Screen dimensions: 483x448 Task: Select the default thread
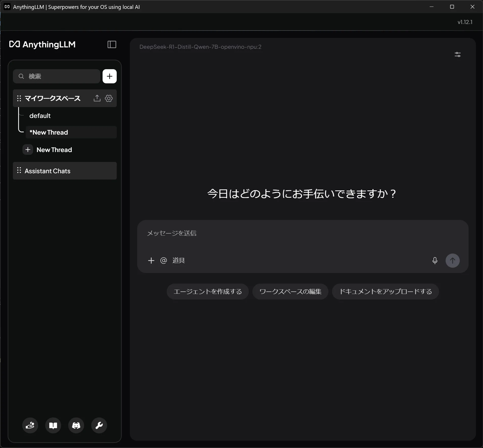(x=40, y=116)
